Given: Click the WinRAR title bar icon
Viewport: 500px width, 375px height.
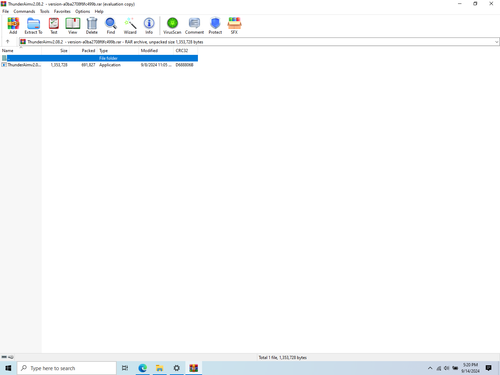Looking at the screenshot, I should pyautogui.click(x=4, y=4).
